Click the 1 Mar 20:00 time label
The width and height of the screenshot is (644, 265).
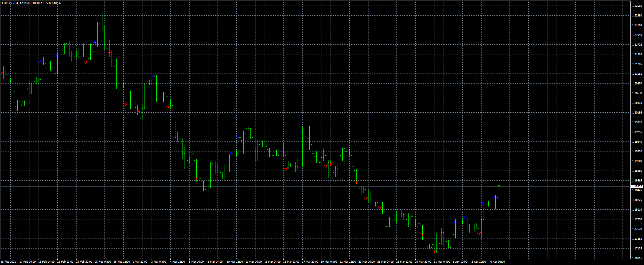(x=140, y=261)
